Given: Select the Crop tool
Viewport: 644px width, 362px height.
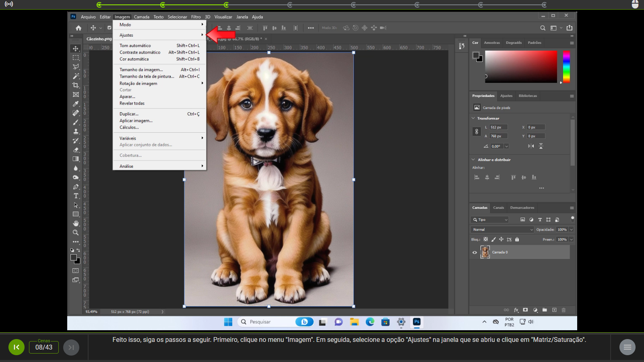Looking at the screenshot, I should click(76, 85).
